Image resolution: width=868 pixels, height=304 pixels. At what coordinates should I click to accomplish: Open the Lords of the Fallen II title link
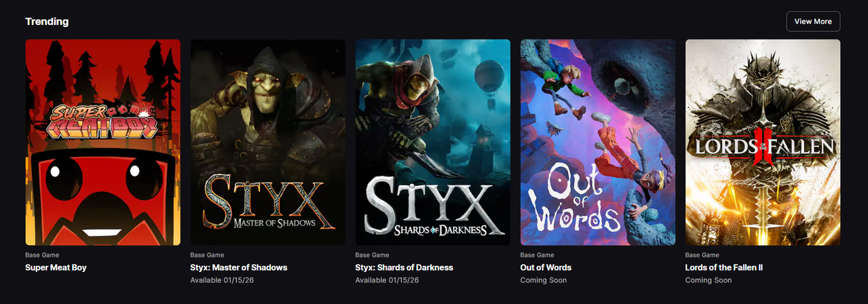pyautogui.click(x=724, y=267)
